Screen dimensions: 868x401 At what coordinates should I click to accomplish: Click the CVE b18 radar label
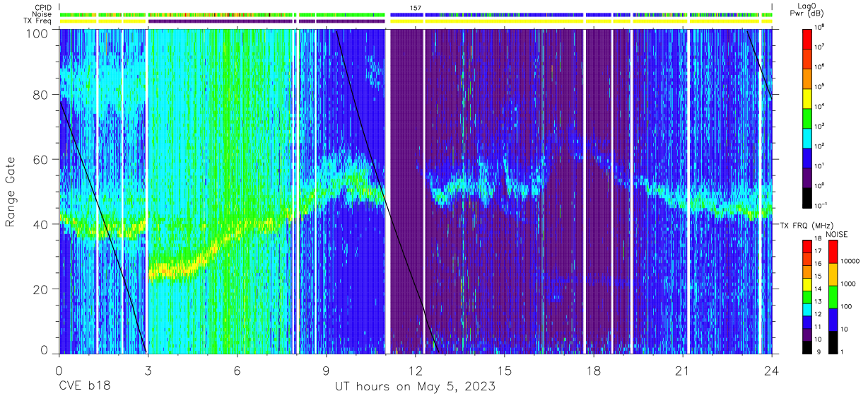[x=83, y=387]
